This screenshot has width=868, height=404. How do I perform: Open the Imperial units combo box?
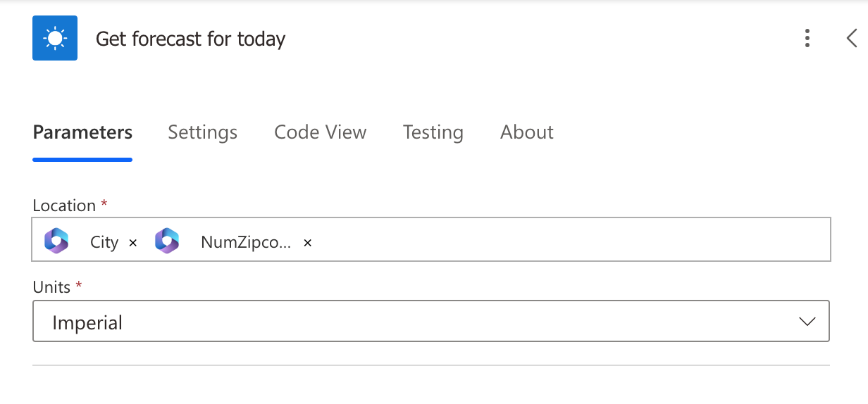click(x=431, y=322)
